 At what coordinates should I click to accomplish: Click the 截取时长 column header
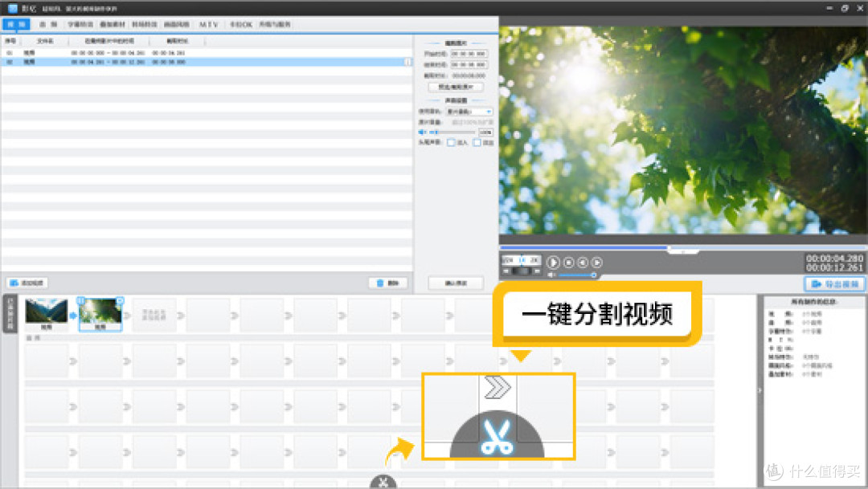[177, 41]
